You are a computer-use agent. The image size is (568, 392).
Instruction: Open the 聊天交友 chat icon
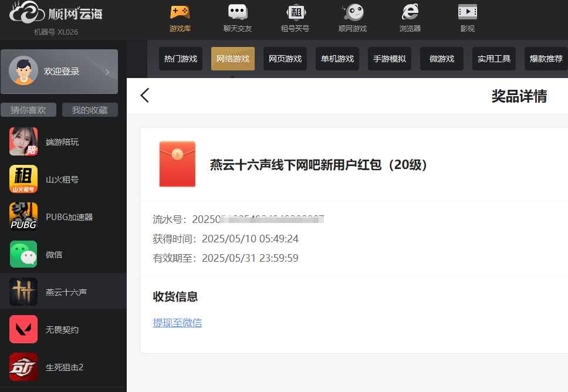pos(238,12)
